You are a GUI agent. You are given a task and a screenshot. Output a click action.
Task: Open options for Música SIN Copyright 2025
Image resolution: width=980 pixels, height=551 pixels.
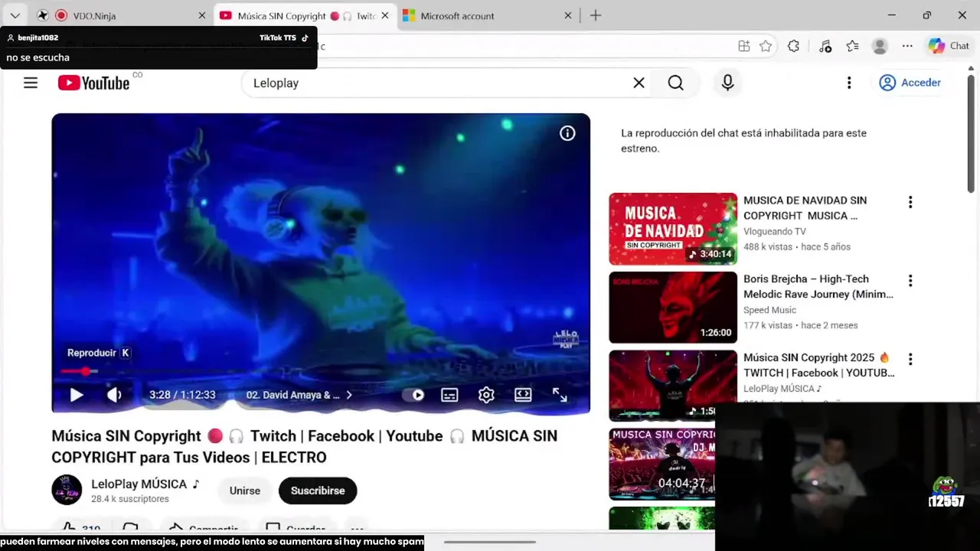tap(910, 359)
